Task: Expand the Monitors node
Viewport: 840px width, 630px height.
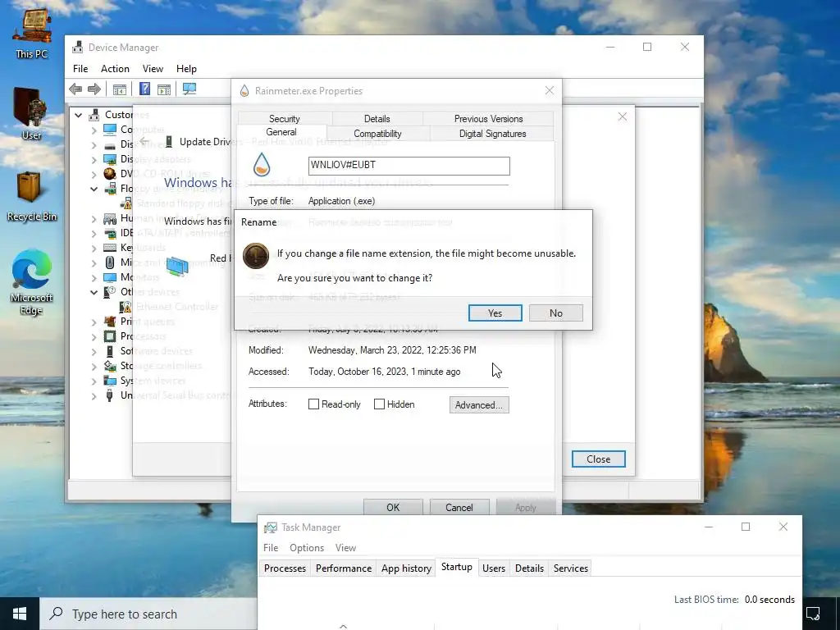Action: pos(94,277)
